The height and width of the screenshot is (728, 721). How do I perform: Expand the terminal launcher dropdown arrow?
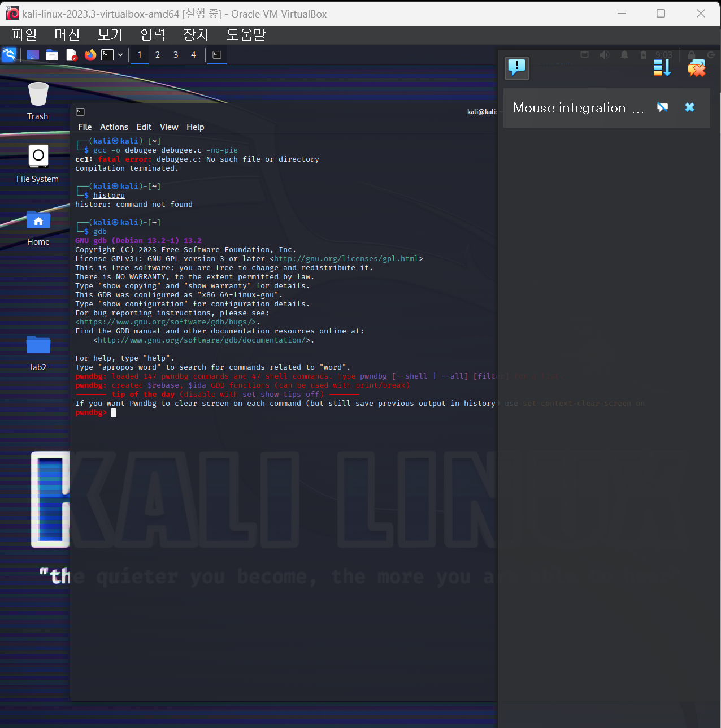[120, 55]
